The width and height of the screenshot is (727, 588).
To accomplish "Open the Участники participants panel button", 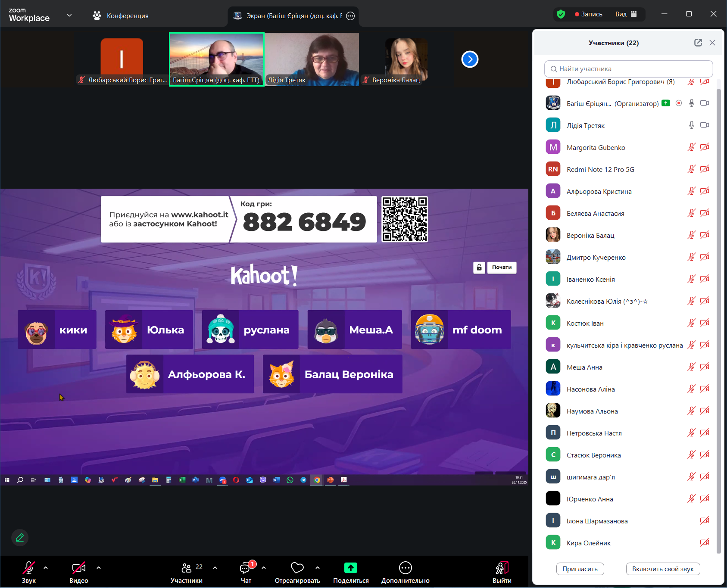I will pos(187,572).
